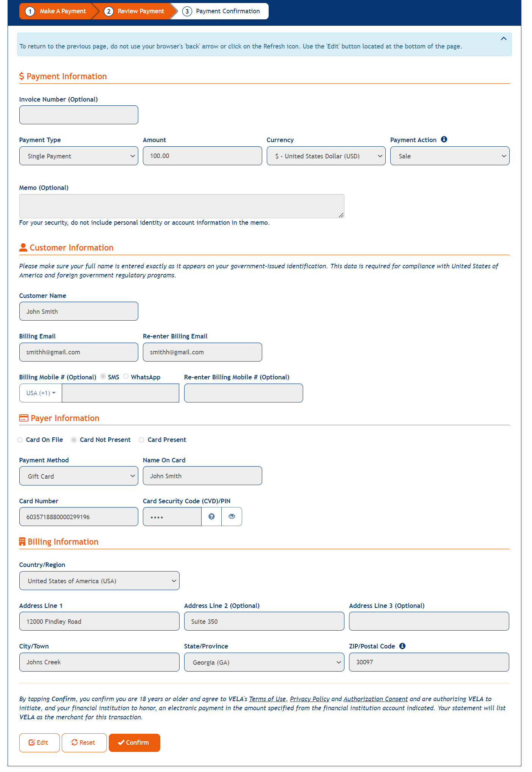
Task: Collapse the blue notice banner chevron
Action: coord(504,38)
